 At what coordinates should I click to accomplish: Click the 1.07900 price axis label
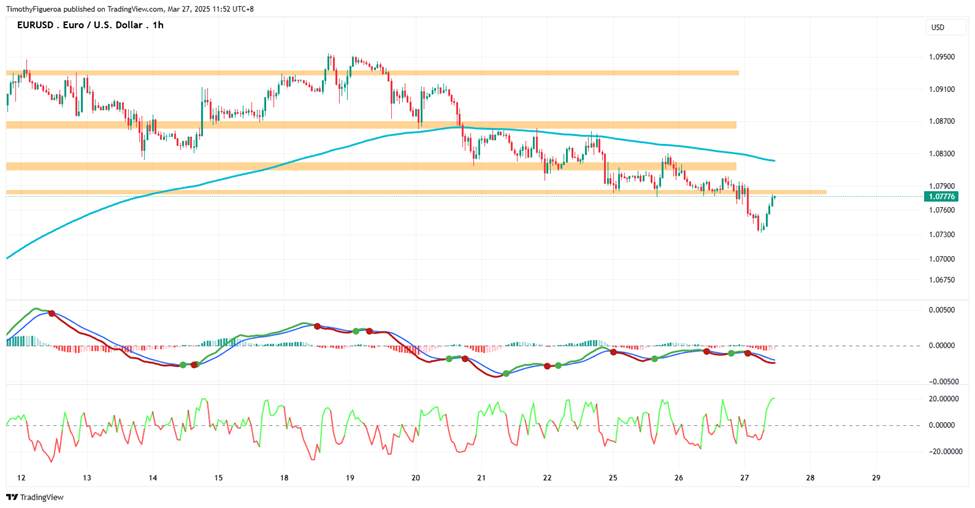click(x=942, y=186)
